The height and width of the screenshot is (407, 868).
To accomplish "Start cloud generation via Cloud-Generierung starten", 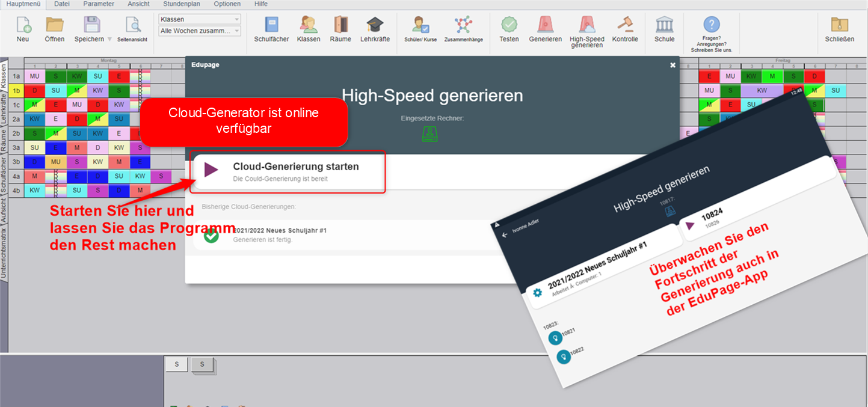I will click(288, 172).
